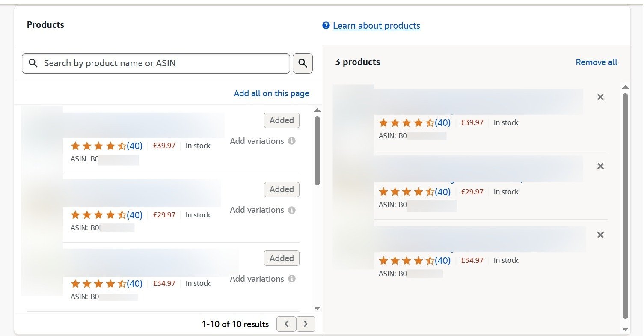The height and width of the screenshot is (336, 644).
Task: Remove the £29.97 selected product with its X icon
Action: [x=600, y=167]
